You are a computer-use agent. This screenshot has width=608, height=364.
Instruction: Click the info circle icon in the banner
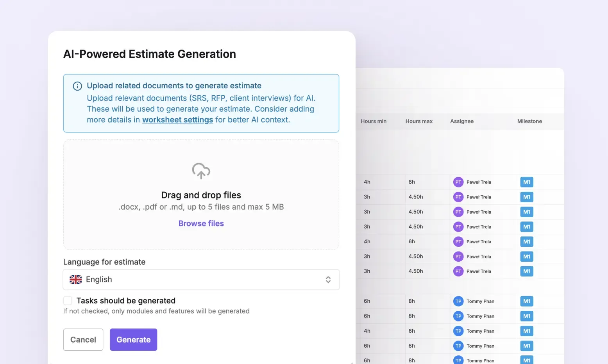(77, 86)
